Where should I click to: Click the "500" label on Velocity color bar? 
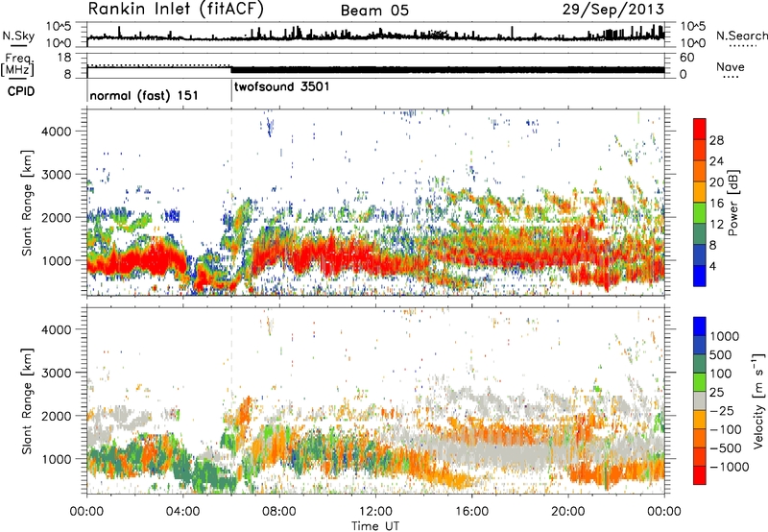pyautogui.click(x=721, y=355)
